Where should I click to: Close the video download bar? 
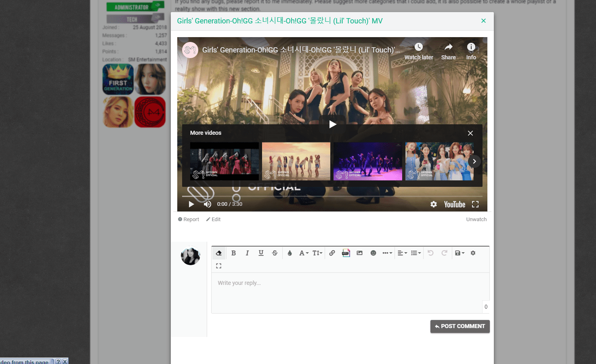click(65, 362)
